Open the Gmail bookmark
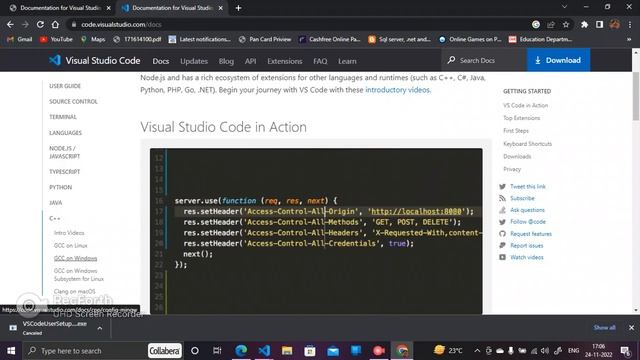The height and width of the screenshot is (360, 640). tap(20, 40)
